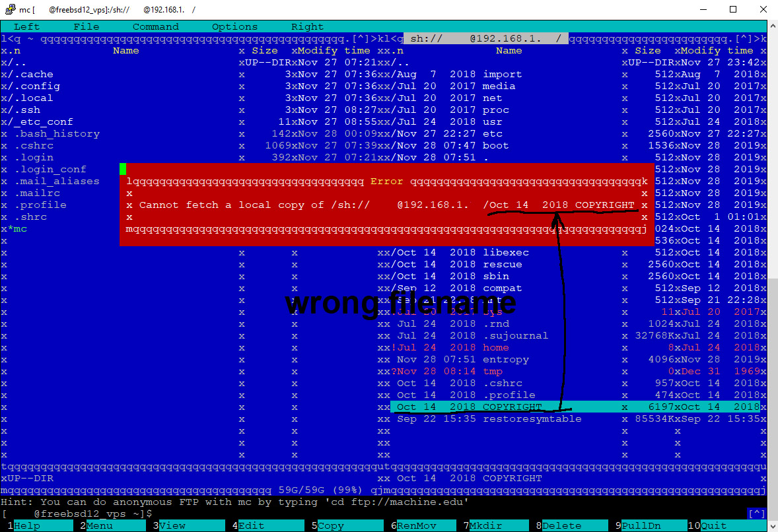Open the Left menu
Screen dimensions: 778x532
pos(26,27)
